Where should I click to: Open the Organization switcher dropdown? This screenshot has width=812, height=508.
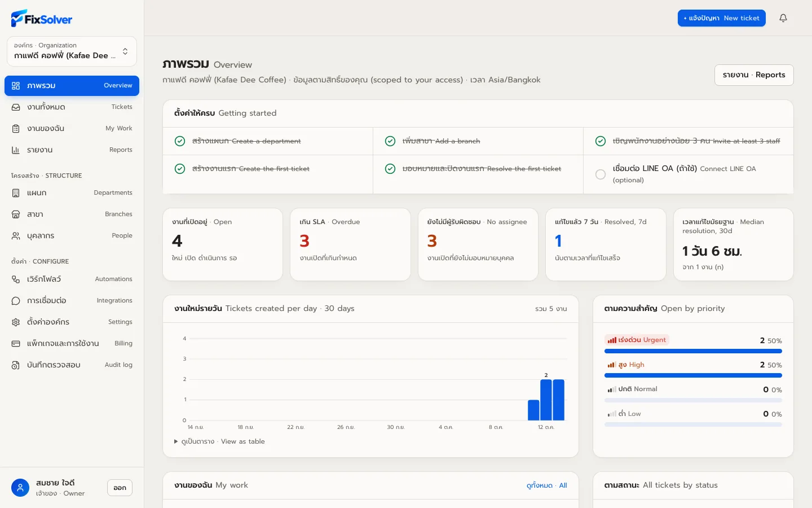click(x=72, y=51)
